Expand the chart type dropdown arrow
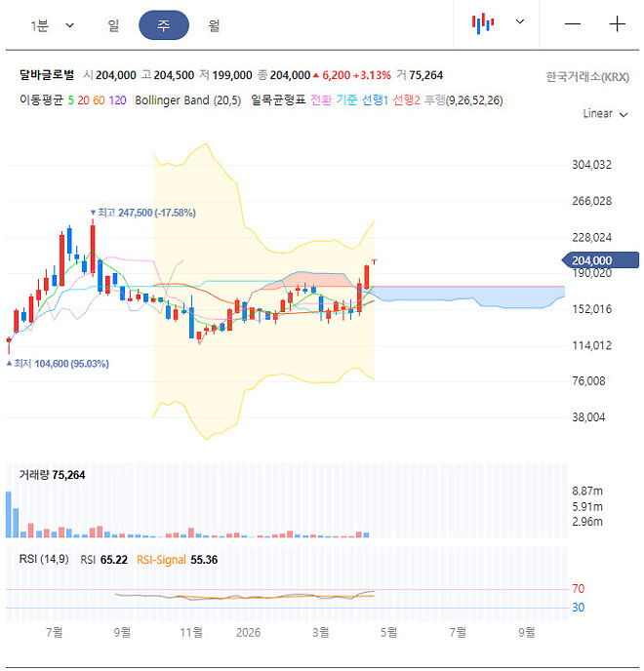This screenshot has height=671, width=644. pyautogui.click(x=520, y=21)
